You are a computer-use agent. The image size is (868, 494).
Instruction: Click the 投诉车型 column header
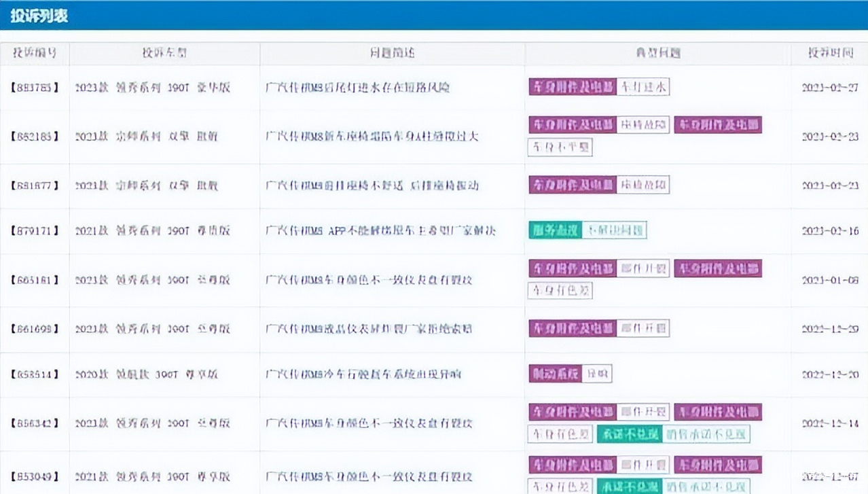pyautogui.click(x=164, y=53)
